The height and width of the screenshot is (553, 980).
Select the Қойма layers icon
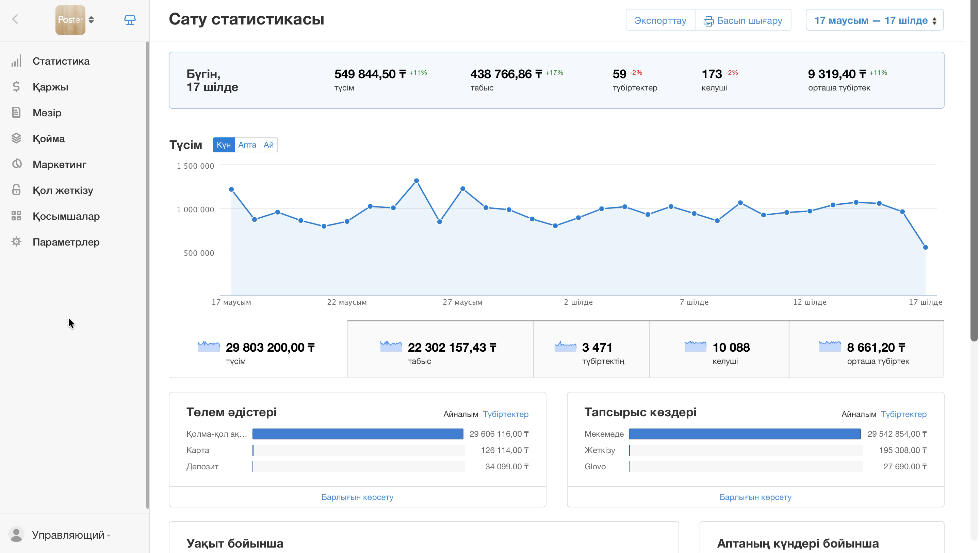pos(16,138)
